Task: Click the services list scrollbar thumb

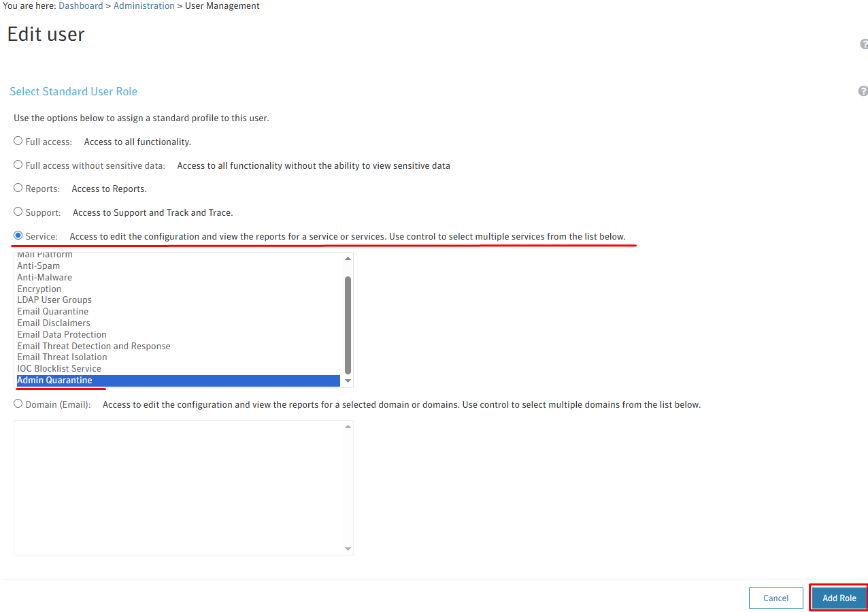Action: click(348, 325)
